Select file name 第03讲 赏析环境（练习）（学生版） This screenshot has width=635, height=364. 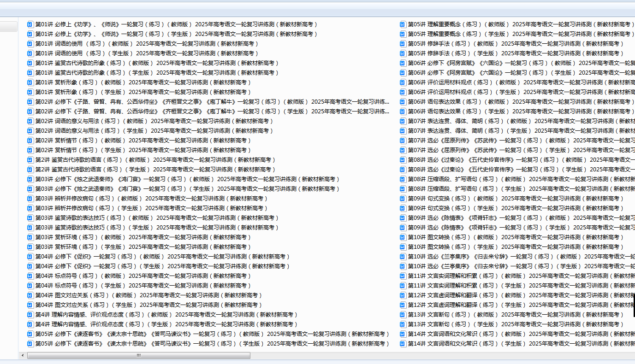pyautogui.click(x=143, y=247)
